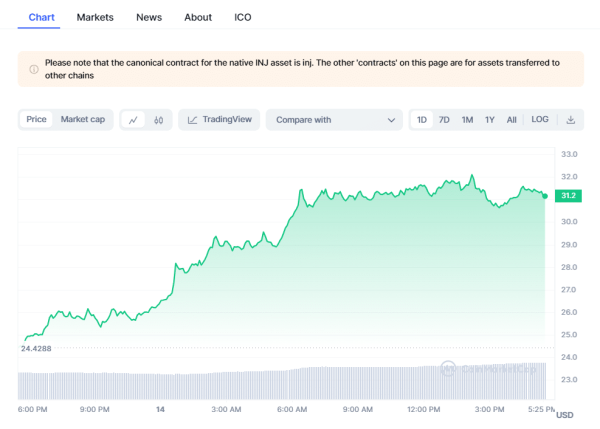Choose the 1M time range

[467, 120]
